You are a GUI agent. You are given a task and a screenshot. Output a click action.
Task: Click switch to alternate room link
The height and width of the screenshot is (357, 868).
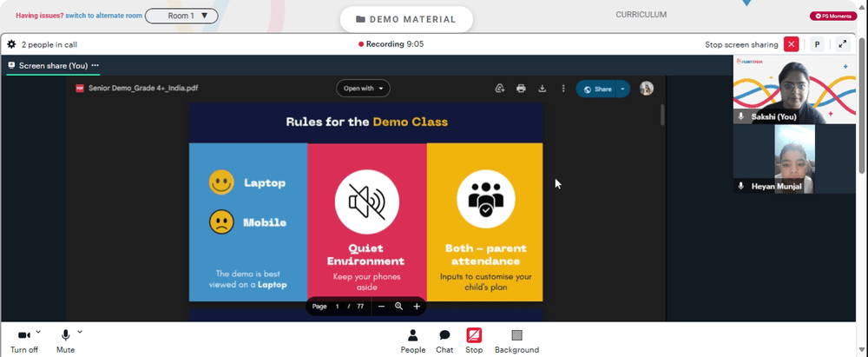click(x=103, y=16)
